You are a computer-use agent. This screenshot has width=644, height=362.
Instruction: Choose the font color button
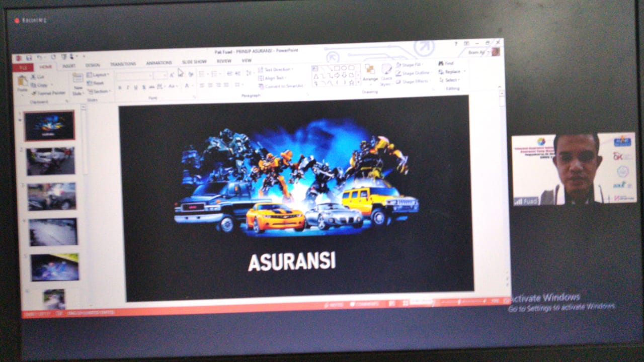tap(188, 86)
